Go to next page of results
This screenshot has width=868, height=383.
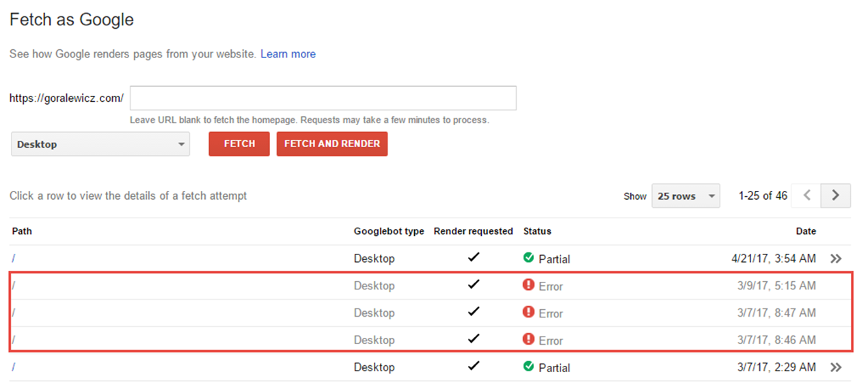836,196
